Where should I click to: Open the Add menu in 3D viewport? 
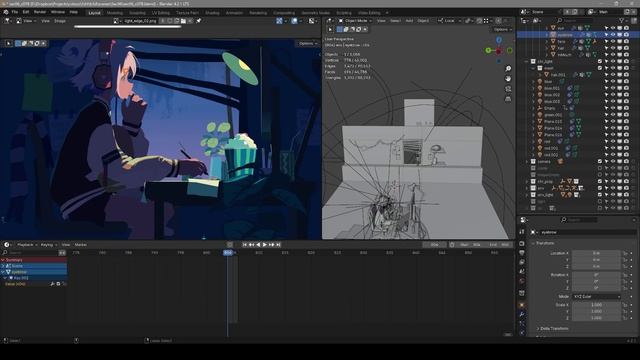point(409,20)
